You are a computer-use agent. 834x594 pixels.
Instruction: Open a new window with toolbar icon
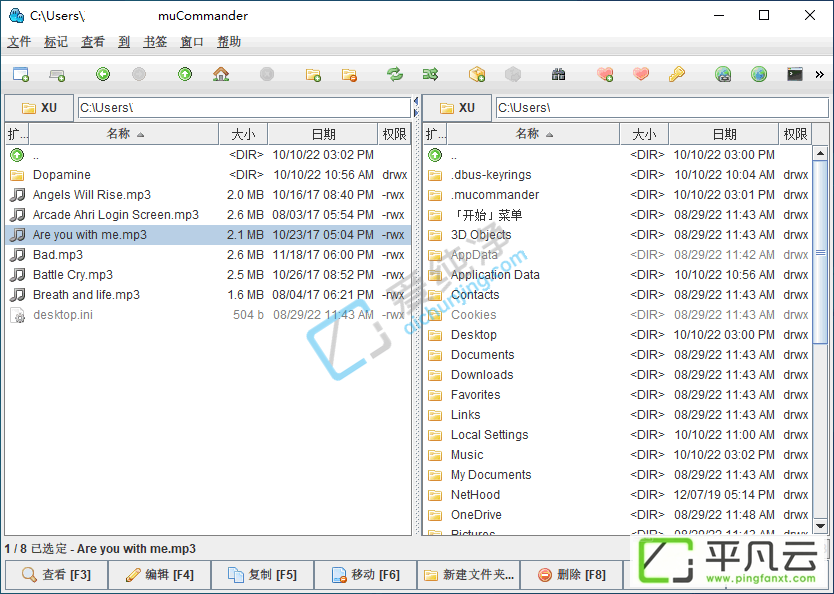click(21, 74)
